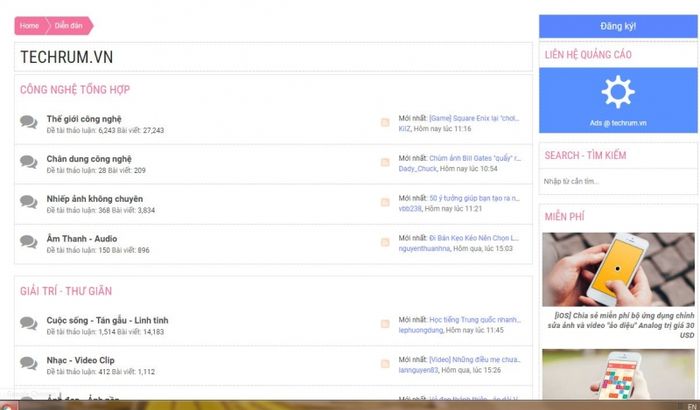
Task: Open user vbb238 profile link
Action: (x=410, y=209)
